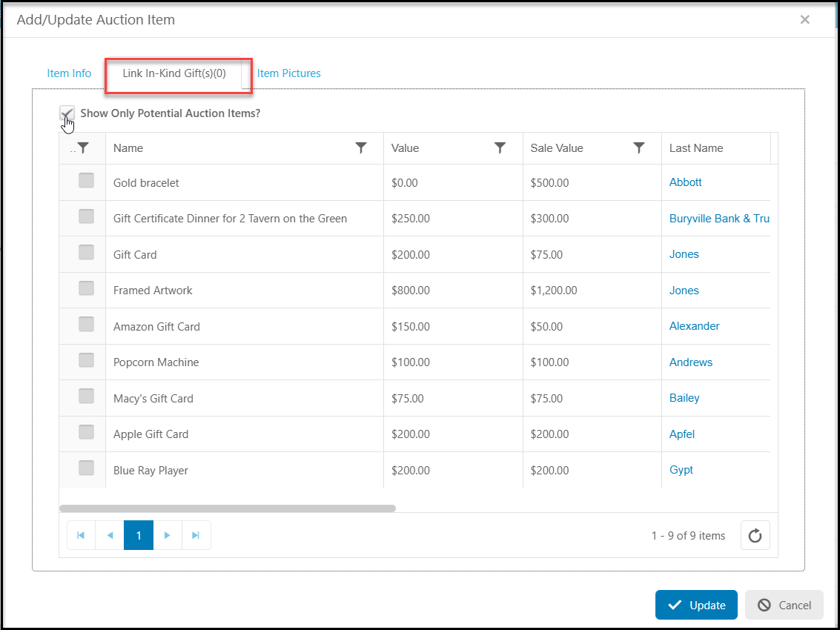Open the filter icon in the Value column header
The height and width of the screenshot is (630, 840).
click(x=500, y=147)
